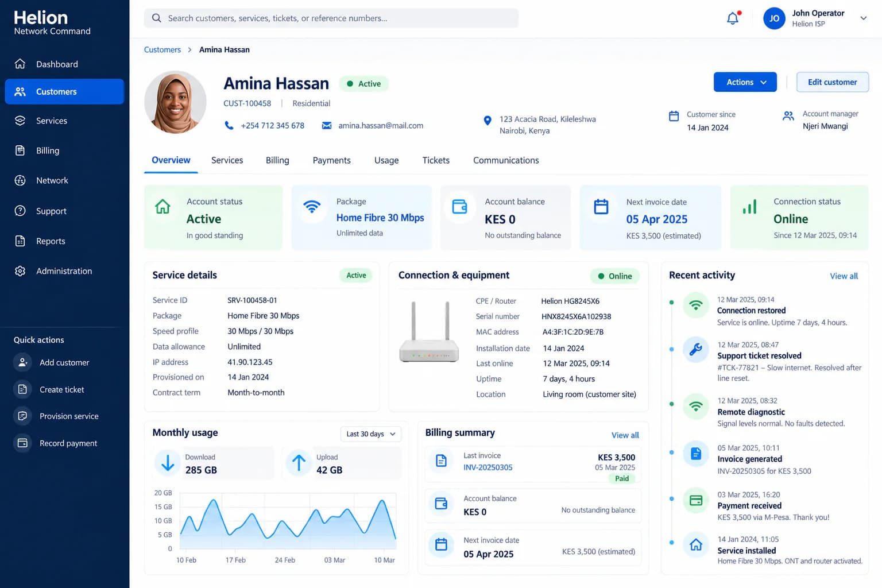This screenshot has width=882, height=588.
Task: Open the notifications bell
Action: (x=733, y=18)
